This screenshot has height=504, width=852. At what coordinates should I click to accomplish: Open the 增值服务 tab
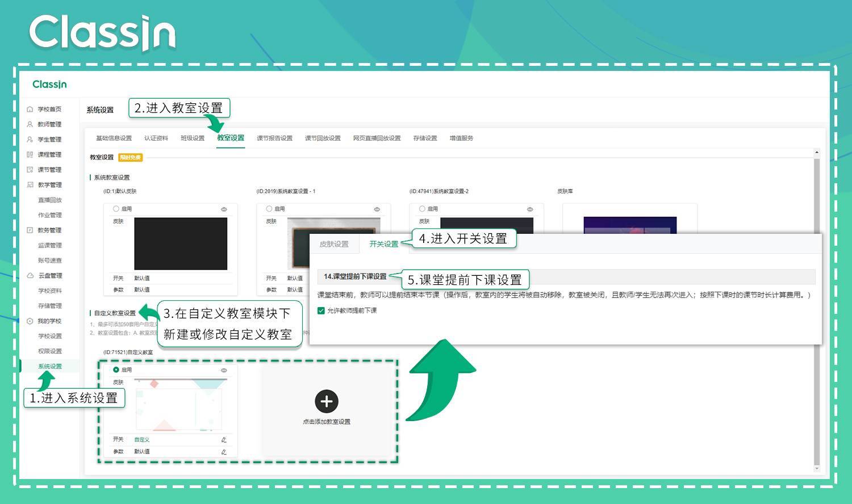[461, 138]
